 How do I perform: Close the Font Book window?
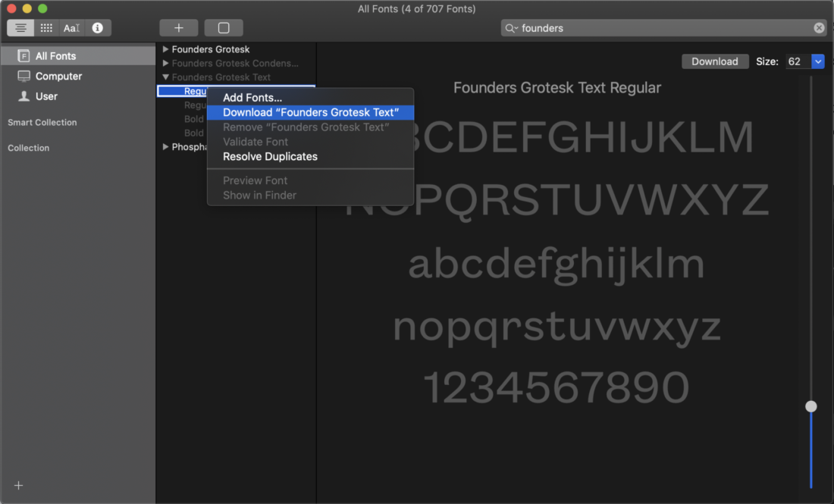pos(11,8)
